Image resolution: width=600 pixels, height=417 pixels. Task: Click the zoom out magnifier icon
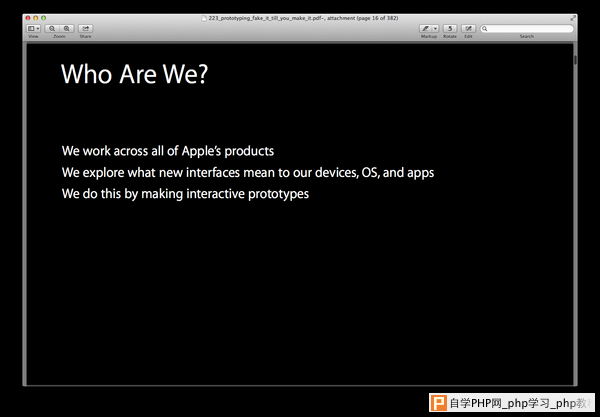[52, 29]
